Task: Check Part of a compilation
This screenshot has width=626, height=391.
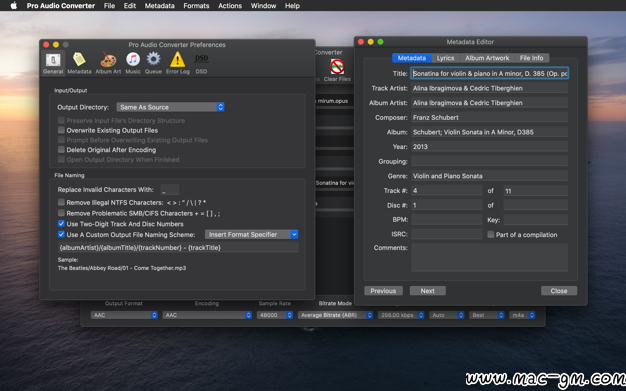Action: click(491, 234)
